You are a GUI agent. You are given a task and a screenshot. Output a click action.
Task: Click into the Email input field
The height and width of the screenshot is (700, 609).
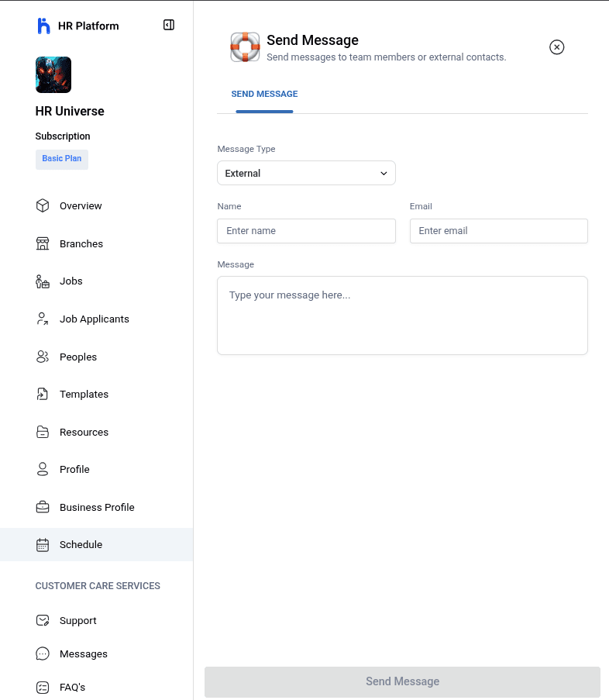tap(498, 231)
